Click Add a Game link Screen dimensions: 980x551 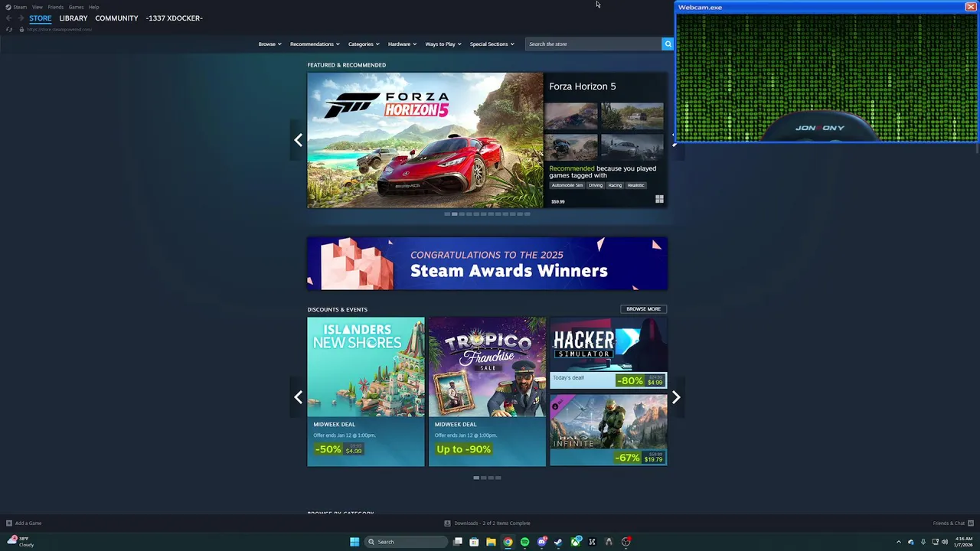[28, 523]
